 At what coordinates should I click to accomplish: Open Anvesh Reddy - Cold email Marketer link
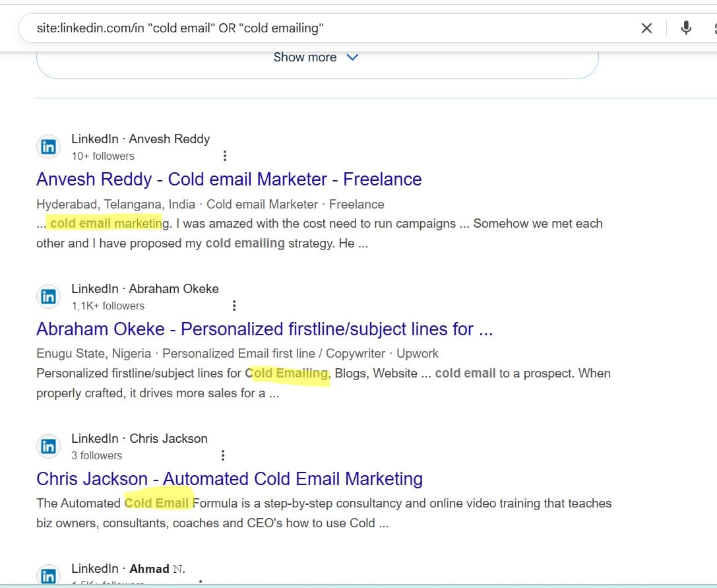[x=229, y=180]
